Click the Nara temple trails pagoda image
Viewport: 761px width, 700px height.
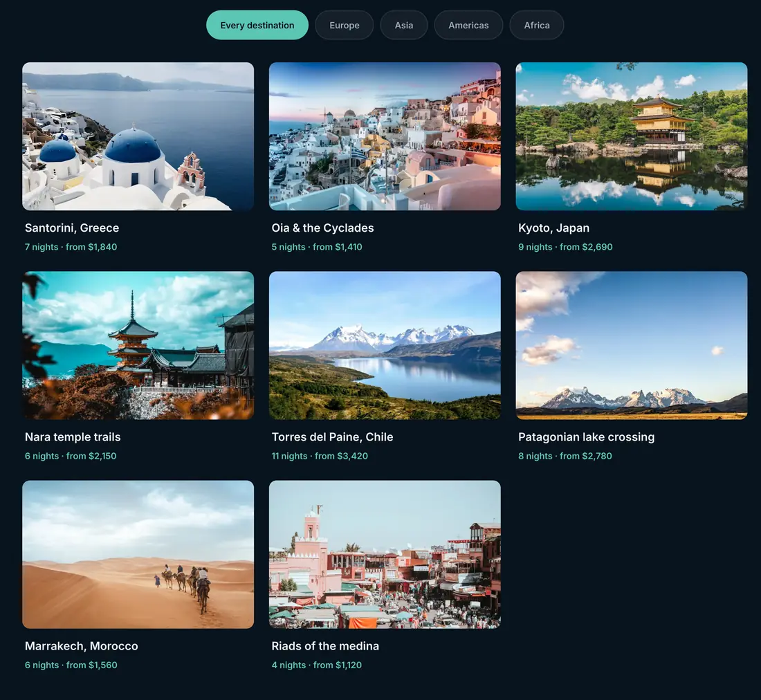tap(138, 345)
